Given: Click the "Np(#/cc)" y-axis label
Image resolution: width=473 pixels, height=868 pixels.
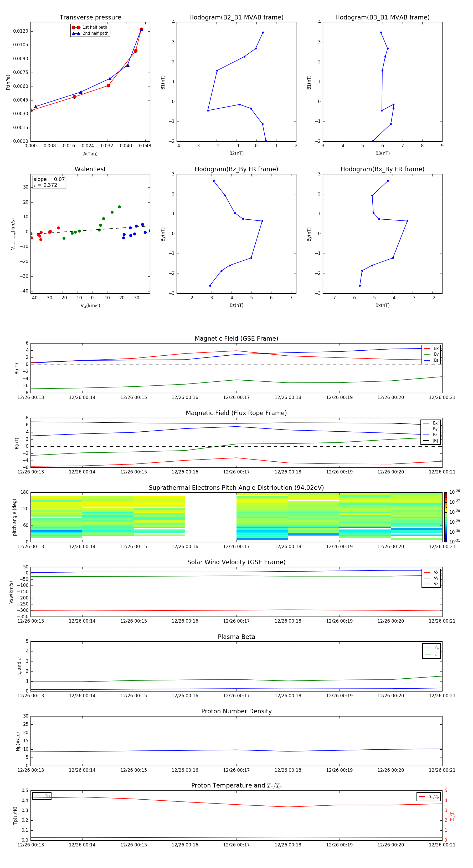Looking at the screenshot, I should pos(18,741).
